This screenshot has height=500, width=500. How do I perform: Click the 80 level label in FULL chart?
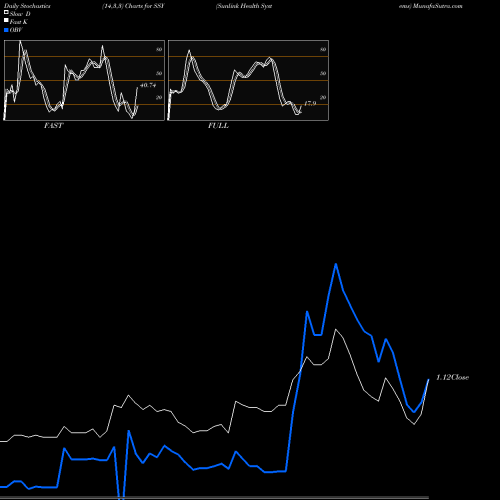click(x=323, y=49)
